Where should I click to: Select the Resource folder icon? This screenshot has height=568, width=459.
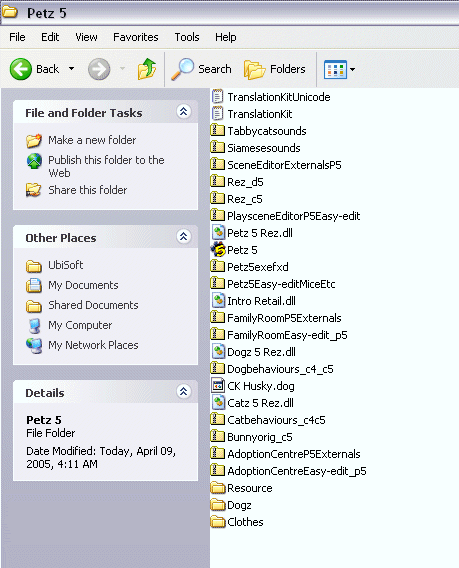[x=218, y=488]
